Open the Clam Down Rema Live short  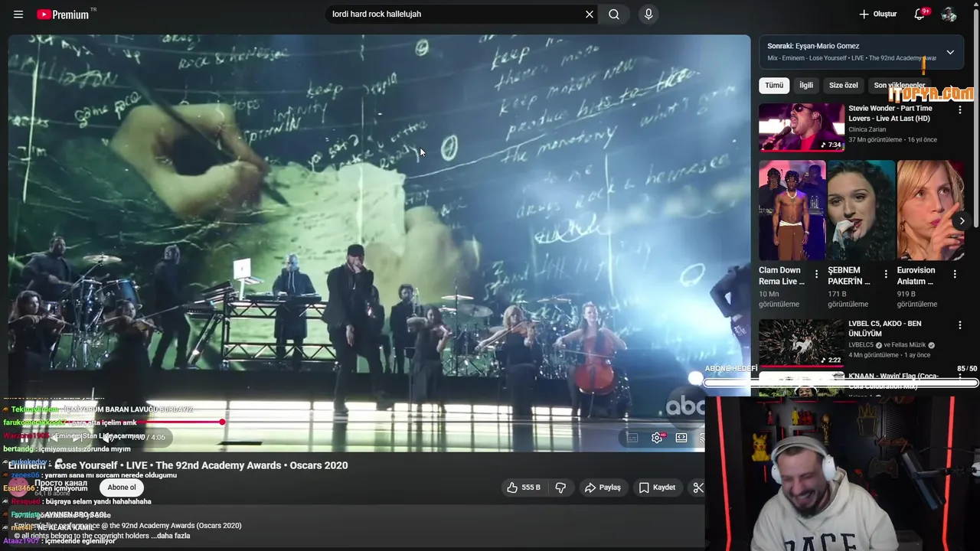(792, 210)
